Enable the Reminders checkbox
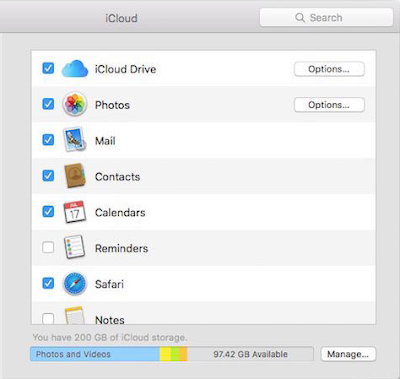This screenshot has width=400, height=379. 48,247
